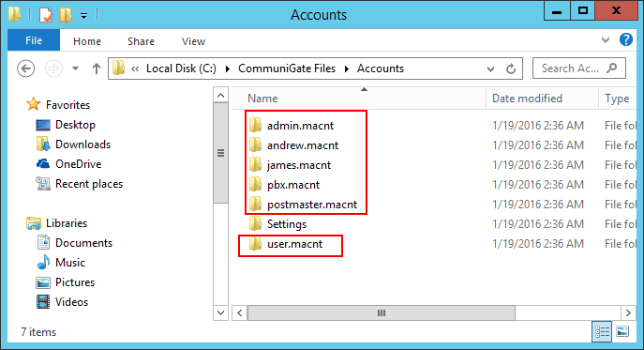This screenshot has height=350, width=644.
Task: Click the search magnifier icon
Action: tap(611, 68)
